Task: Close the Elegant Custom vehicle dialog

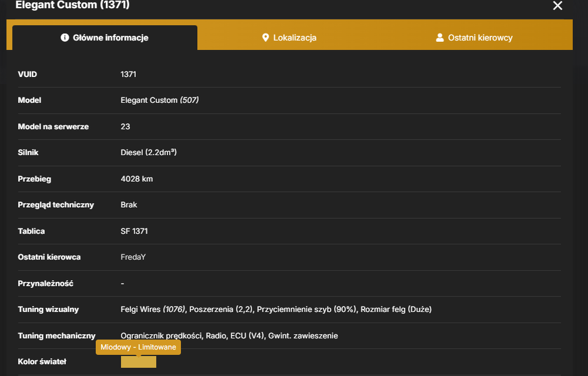Action: [557, 6]
